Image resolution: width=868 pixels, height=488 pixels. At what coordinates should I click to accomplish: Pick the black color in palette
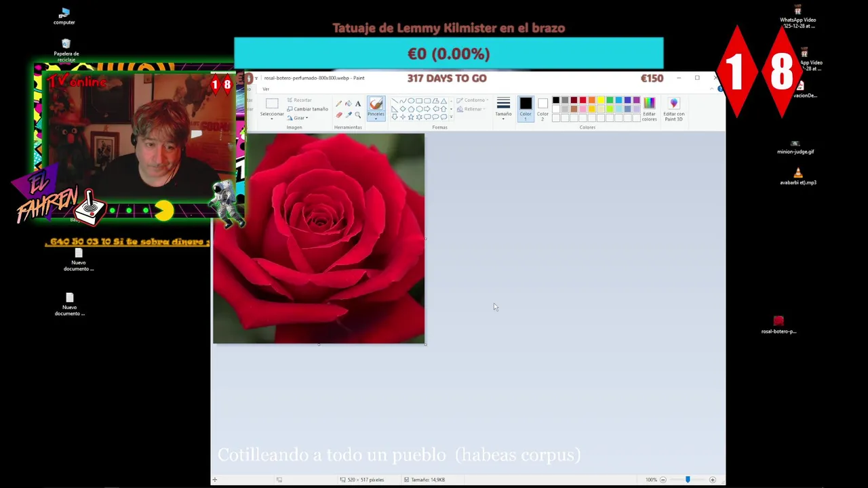click(x=556, y=100)
